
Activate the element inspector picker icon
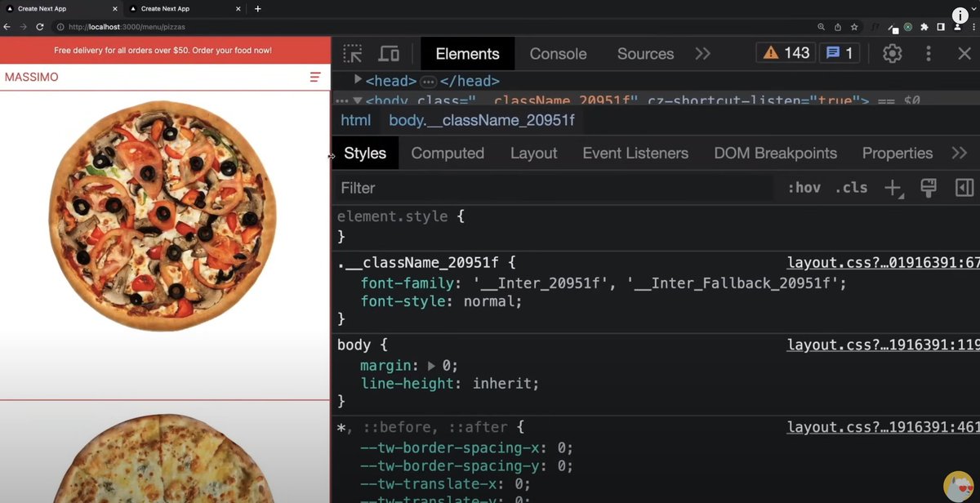(x=353, y=54)
